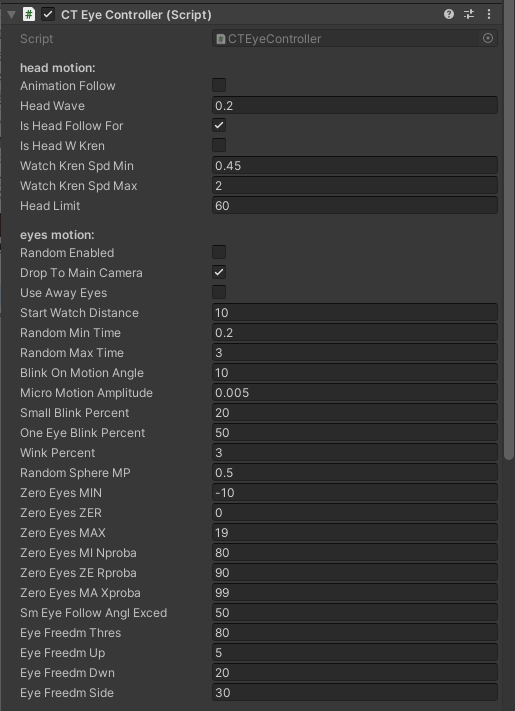Enable Use Away Eyes checkbox
Image resolution: width=515 pixels, height=711 pixels.
tap(219, 292)
